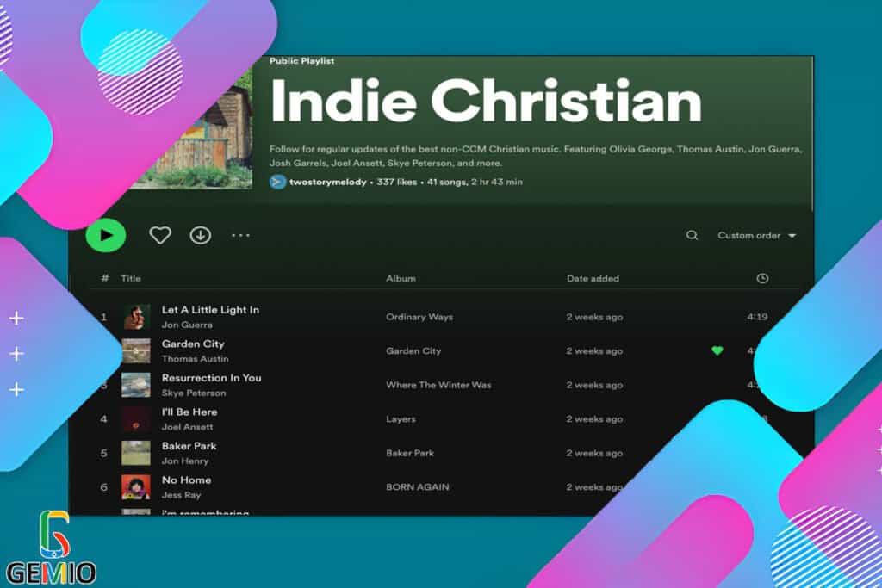The image size is (882, 588).
Task: Click the 337 likes text
Action: point(396,182)
